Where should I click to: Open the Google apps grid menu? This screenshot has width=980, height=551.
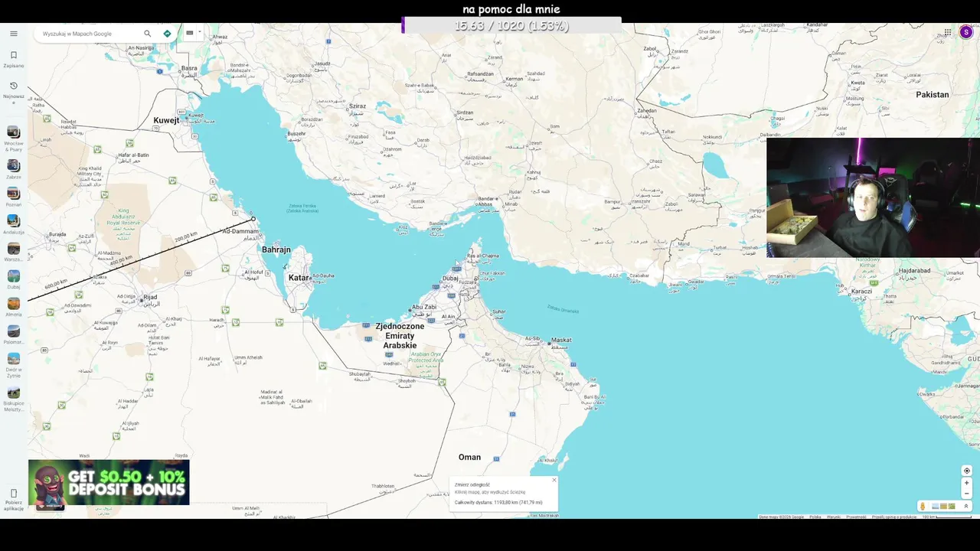pos(948,32)
